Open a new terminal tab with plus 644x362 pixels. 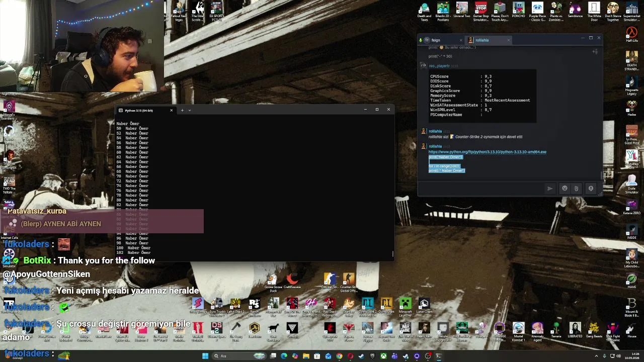point(182,110)
